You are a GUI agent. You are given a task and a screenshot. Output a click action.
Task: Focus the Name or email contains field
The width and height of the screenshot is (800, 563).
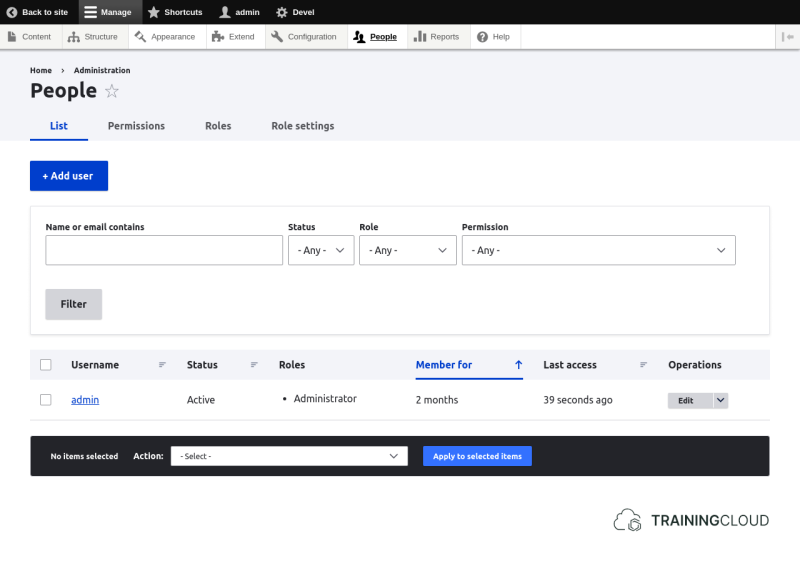coord(164,250)
